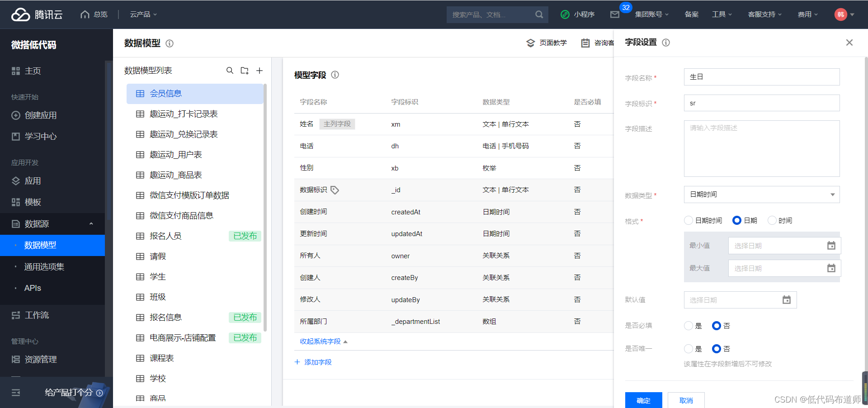Select 数据模型 submenu item

point(52,245)
